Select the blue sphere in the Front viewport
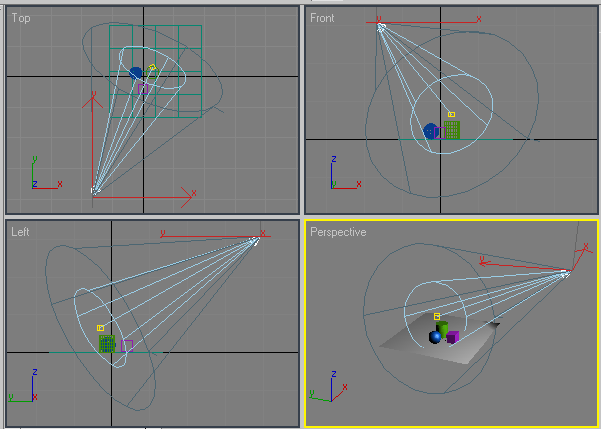 [x=431, y=130]
